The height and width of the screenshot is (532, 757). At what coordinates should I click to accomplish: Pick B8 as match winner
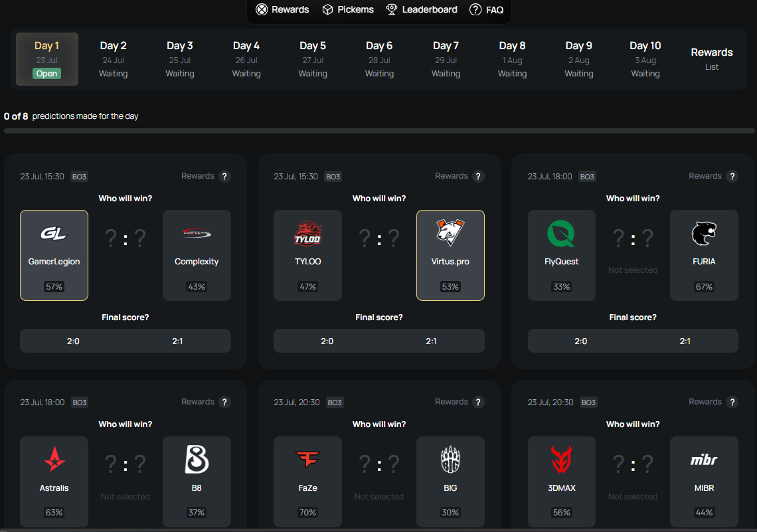[x=197, y=482]
